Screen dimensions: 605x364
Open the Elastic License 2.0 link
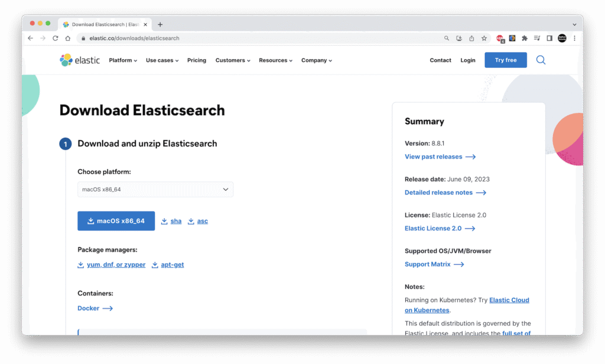(x=440, y=228)
